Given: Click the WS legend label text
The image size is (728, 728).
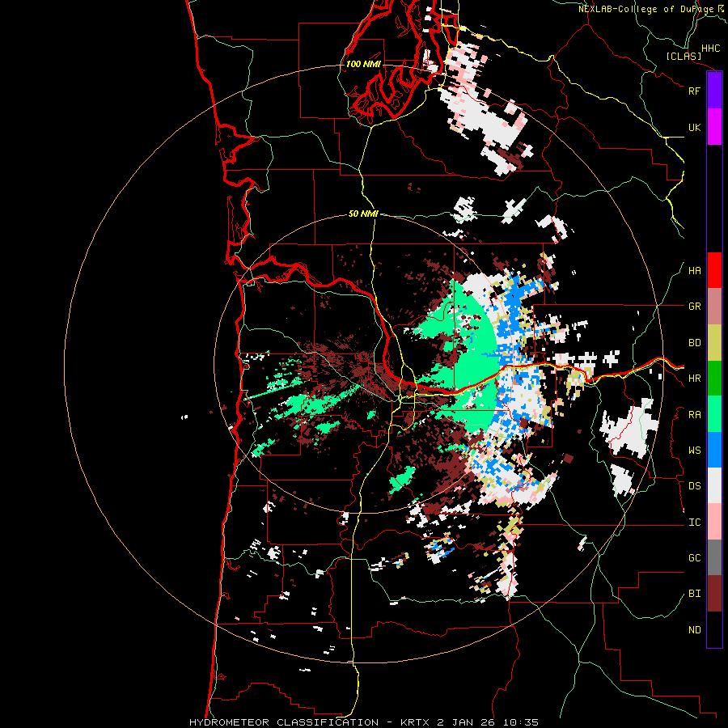Looking at the screenshot, I should (694, 451).
